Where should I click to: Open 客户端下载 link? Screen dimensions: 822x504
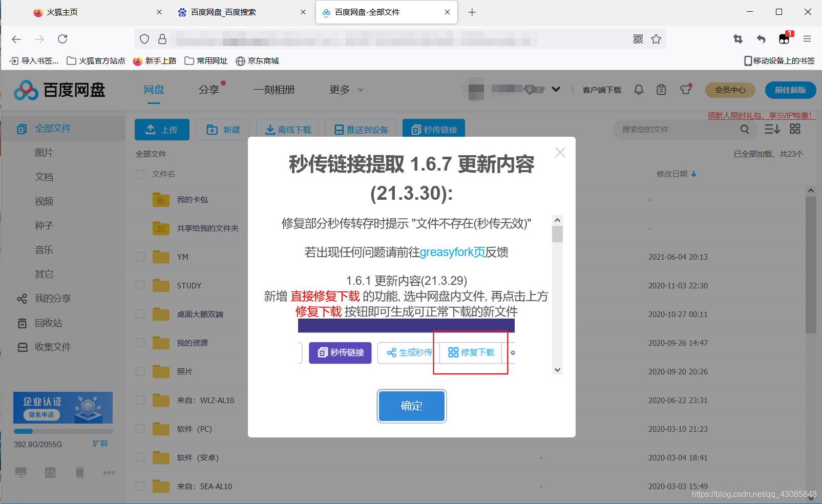pos(602,90)
